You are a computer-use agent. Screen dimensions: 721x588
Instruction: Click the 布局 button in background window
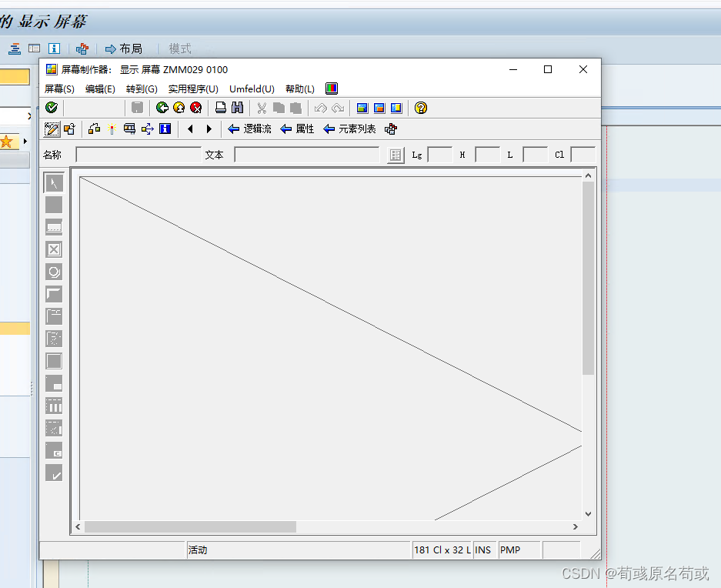(x=124, y=48)
